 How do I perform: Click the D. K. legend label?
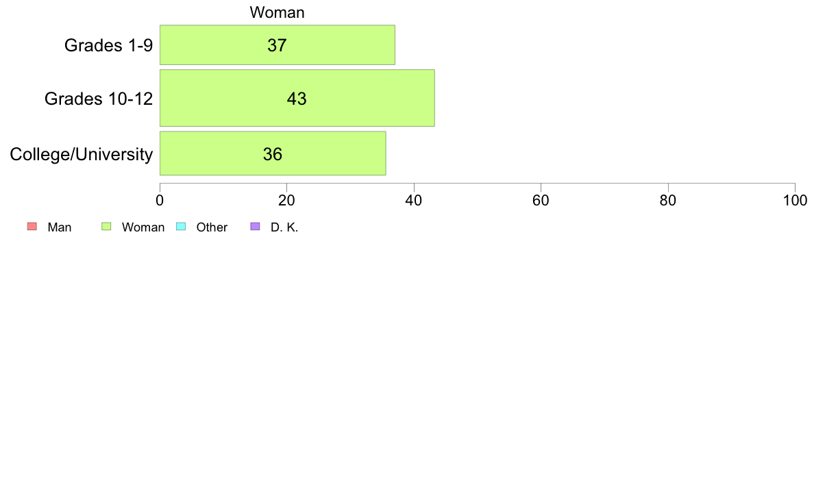(x=284, y=227)
